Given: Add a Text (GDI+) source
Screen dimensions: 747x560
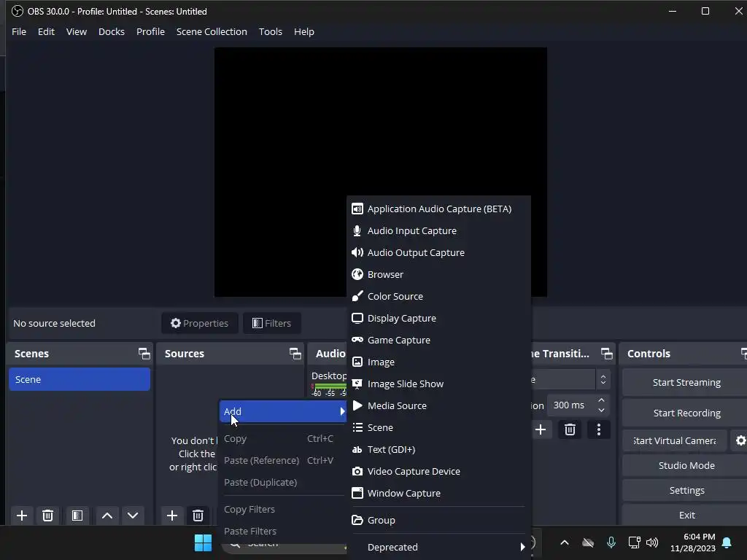Looking at the screenshot, I should click(x=438, y=450).
